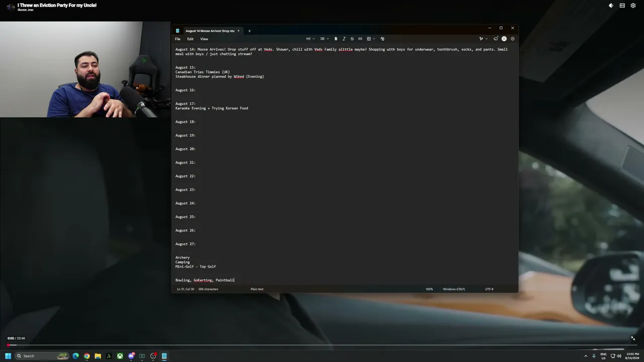The width and height of the screenshot is (644, 362).
Task: Click the Bowling, GoKarting, Paintball line
Action: click(205, 281)
